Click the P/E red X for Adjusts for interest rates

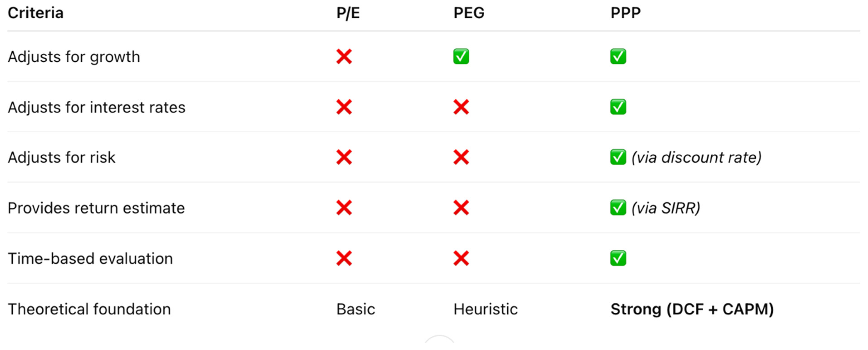click(344, 107)
